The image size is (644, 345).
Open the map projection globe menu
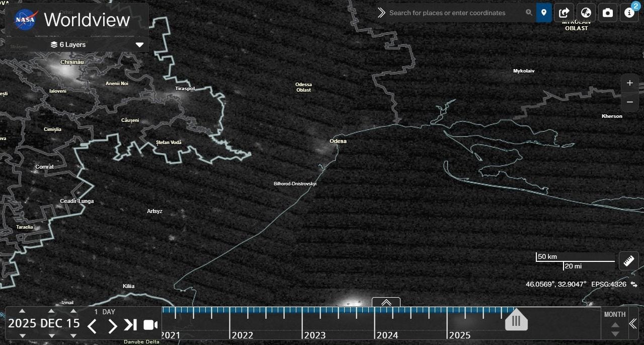(586, 13)
